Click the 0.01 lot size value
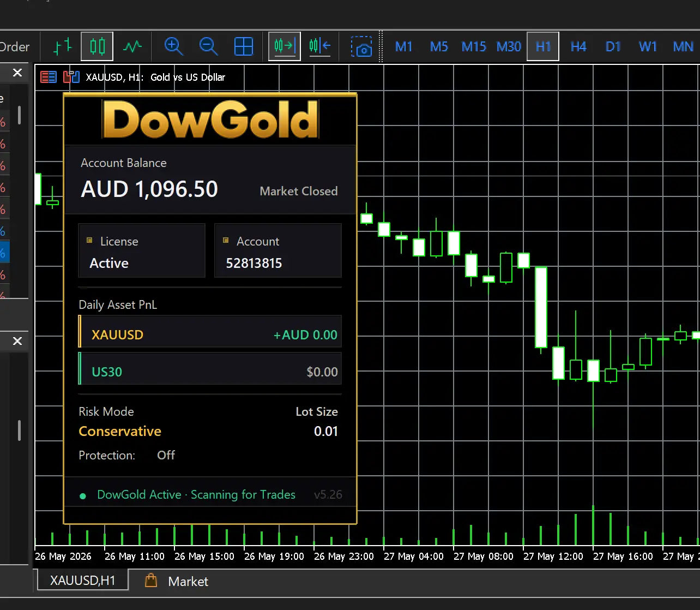Image resolution: width=700 pixels, height=610 pixels. point(326,431)
